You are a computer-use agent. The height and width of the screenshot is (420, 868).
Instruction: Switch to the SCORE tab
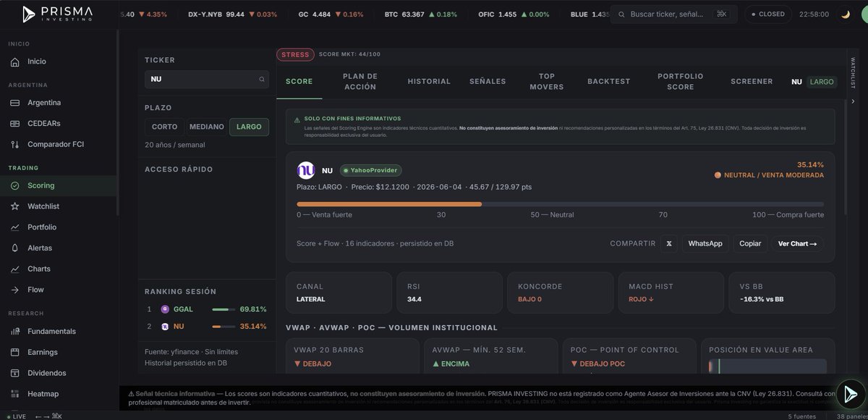point(299,82)
